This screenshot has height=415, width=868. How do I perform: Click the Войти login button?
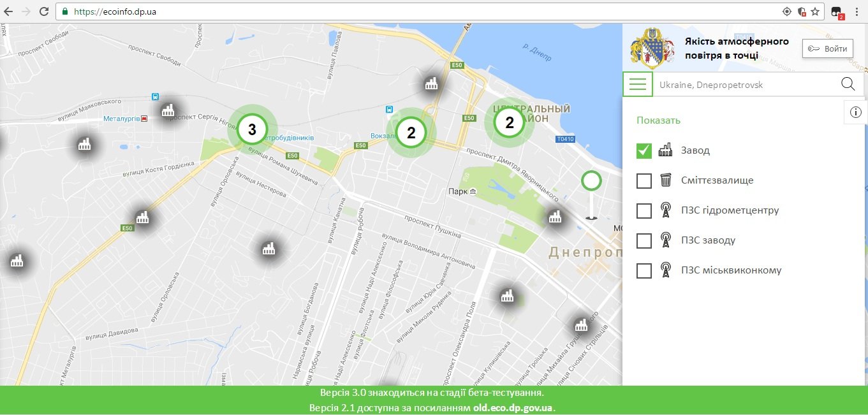[x=827, y=49]
